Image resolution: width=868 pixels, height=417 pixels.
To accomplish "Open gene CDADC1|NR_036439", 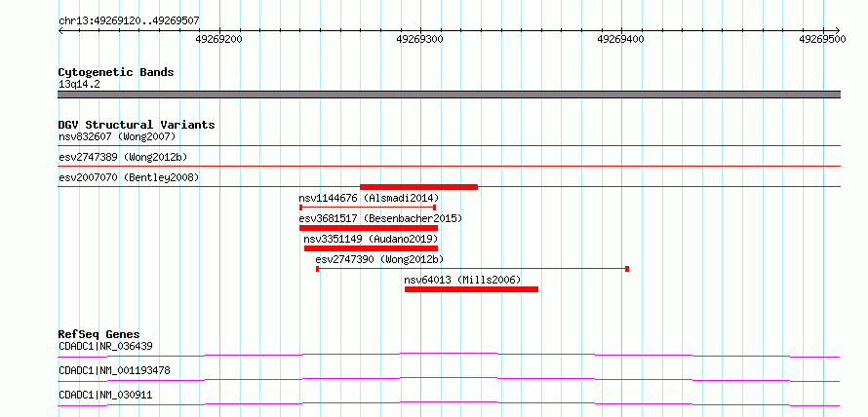I will (x=105, y=346).
